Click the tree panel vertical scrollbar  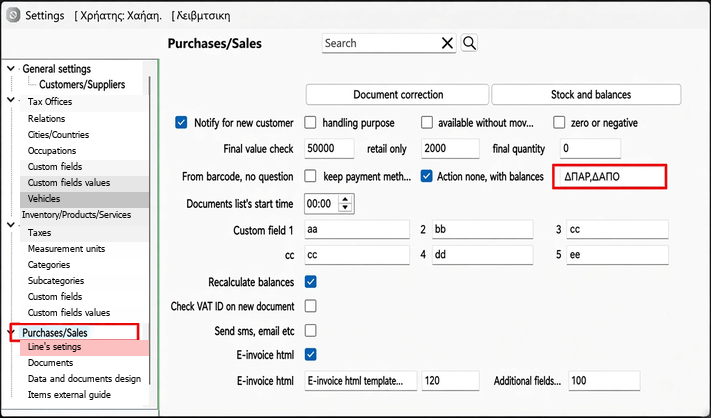tap(150, 231)
